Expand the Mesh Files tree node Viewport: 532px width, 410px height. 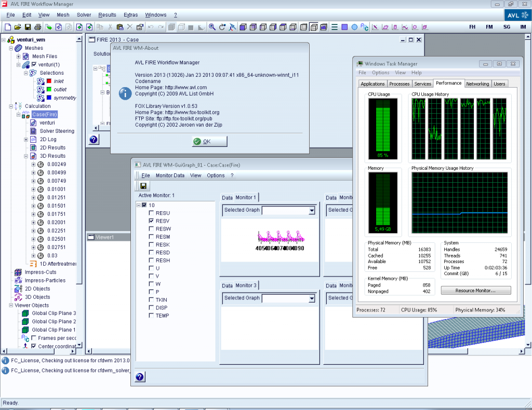pos(19,56)
